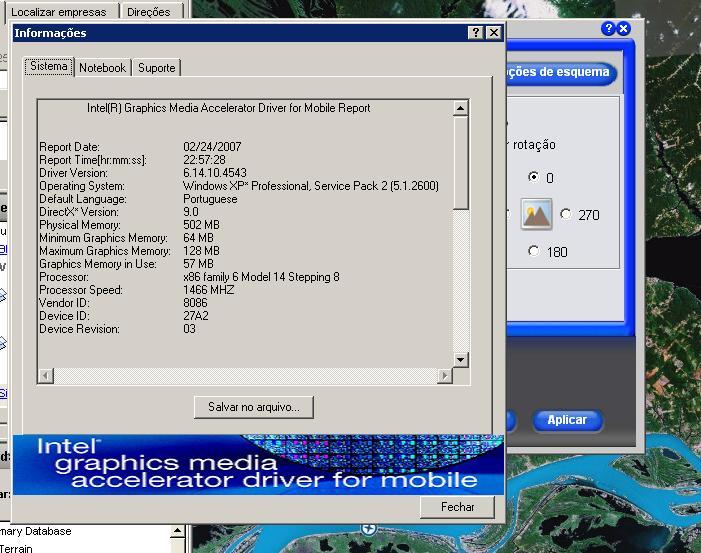Select the 180 rotation radio button
701x553 pixels.
coord(533,251)
